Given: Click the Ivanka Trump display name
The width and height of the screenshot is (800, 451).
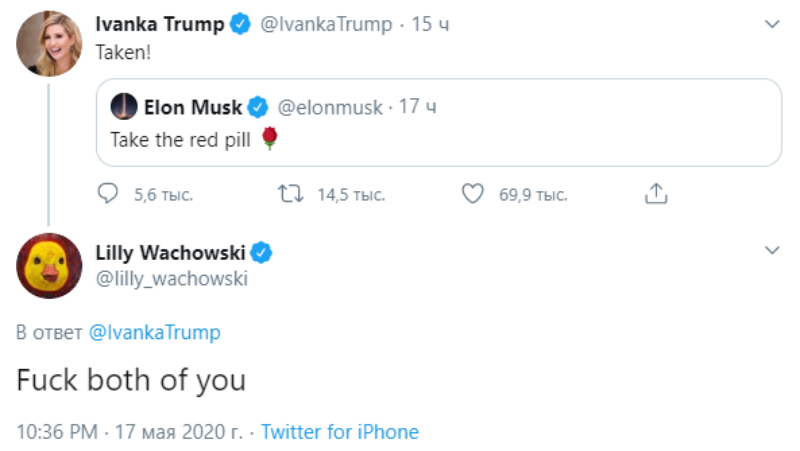Looking at the screenshot, I should 159,25.
